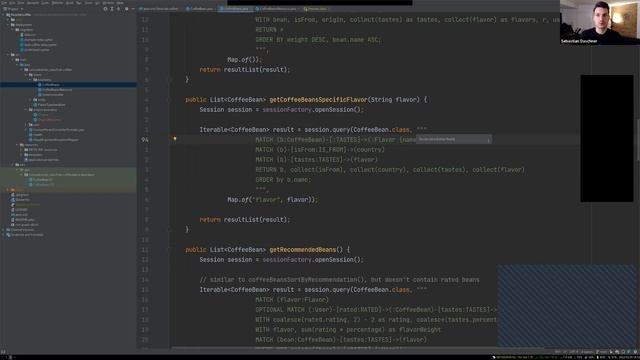Click the editor's horizontal scrollbar

click(357, 348)
